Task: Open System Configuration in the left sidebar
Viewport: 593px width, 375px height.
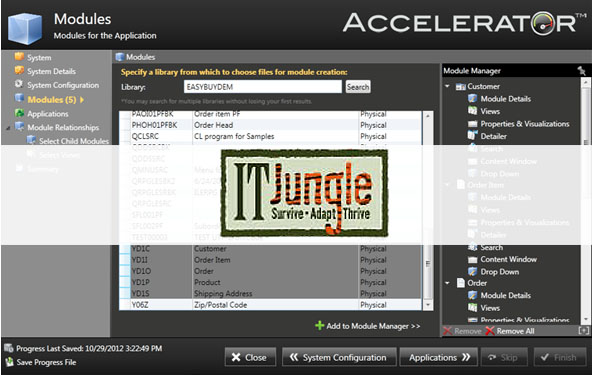Action: pyautogui.click(x=63, y=85)
